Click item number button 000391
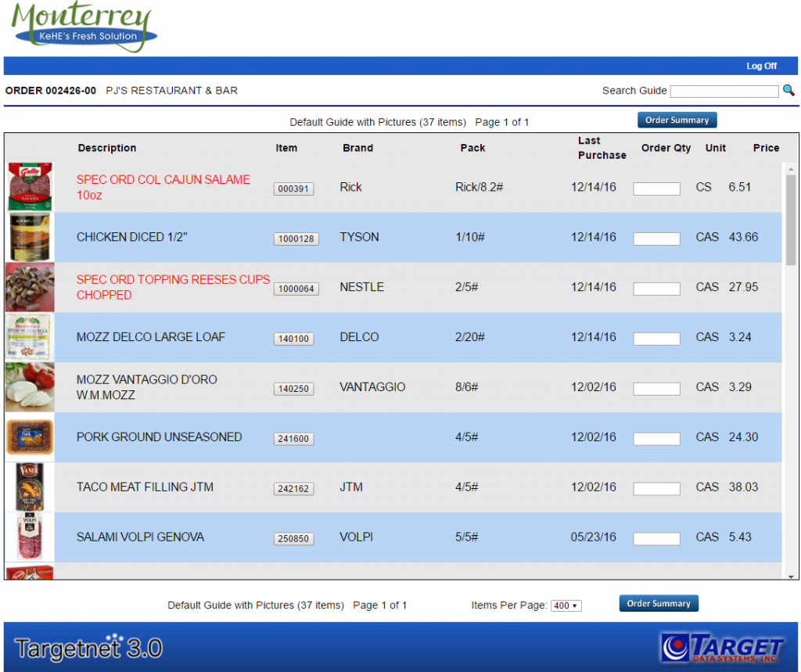Screen dimensions: 801x672 293,189
